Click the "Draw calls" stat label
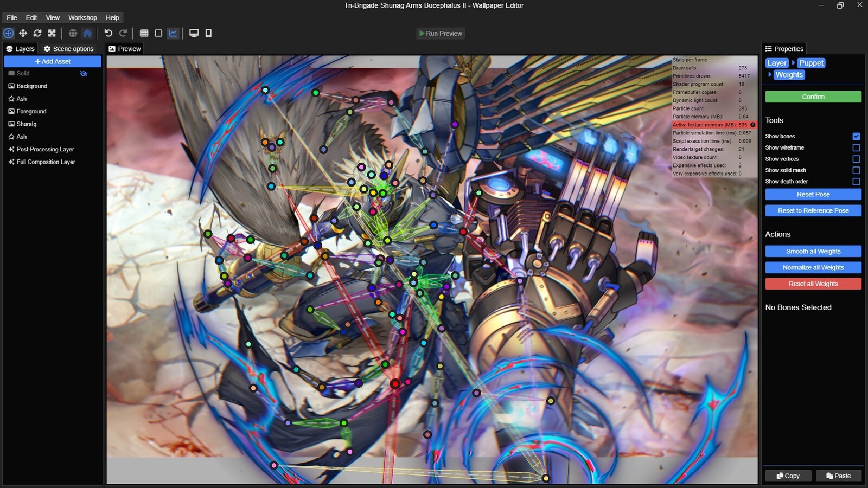The image size is (868, 488). click(x=685, y=68)
